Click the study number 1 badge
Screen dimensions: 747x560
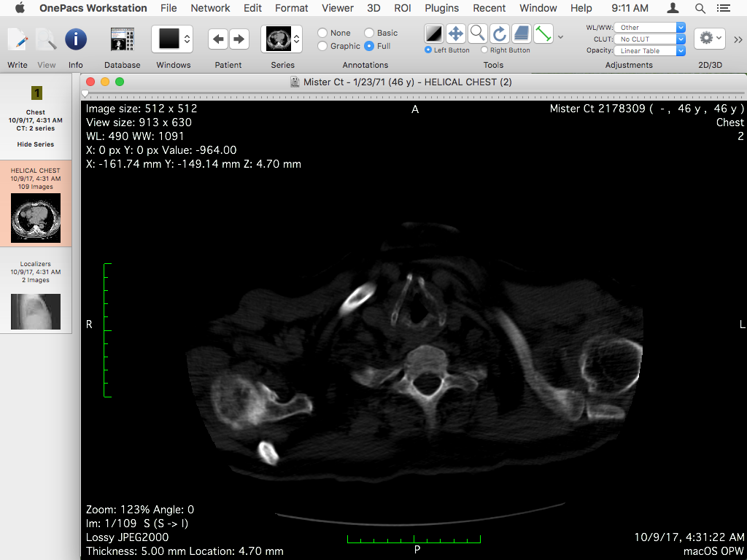point(36,93)
